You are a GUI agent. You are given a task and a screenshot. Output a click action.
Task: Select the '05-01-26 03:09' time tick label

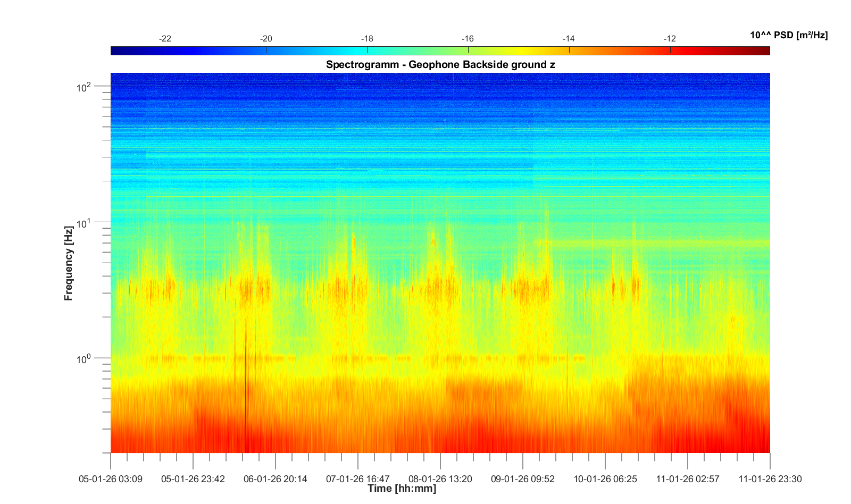[x=111, y=479]
